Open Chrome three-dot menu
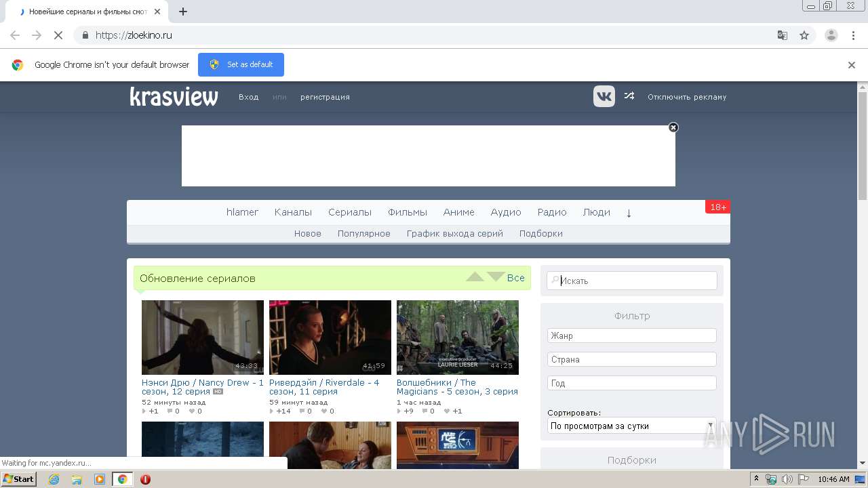 pyautogui.click(x=853, y=35)
